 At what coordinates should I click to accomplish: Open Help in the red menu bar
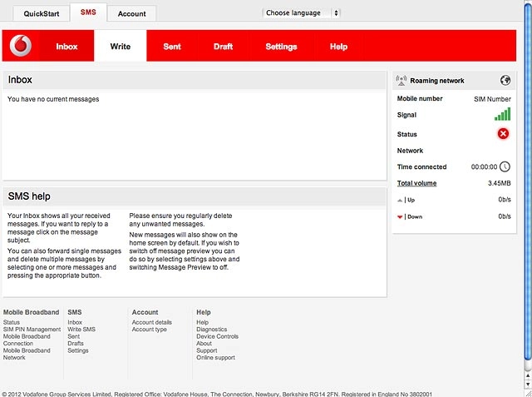[338, 46]
